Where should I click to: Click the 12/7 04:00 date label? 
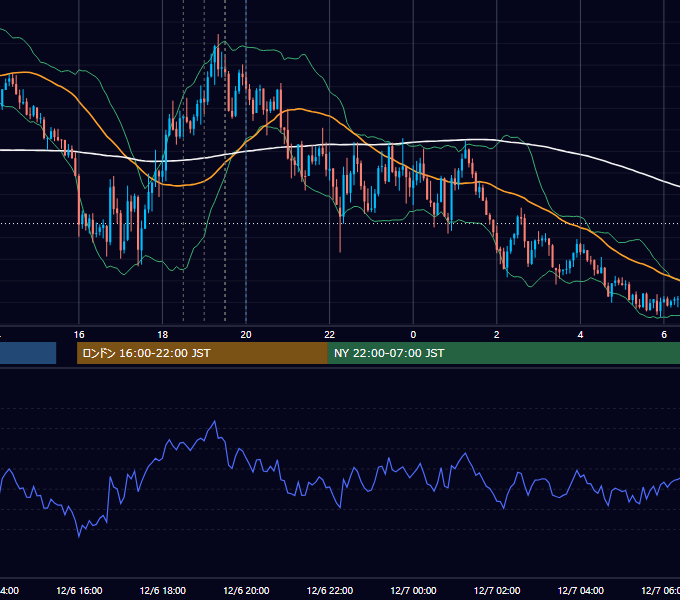[581, 590]
